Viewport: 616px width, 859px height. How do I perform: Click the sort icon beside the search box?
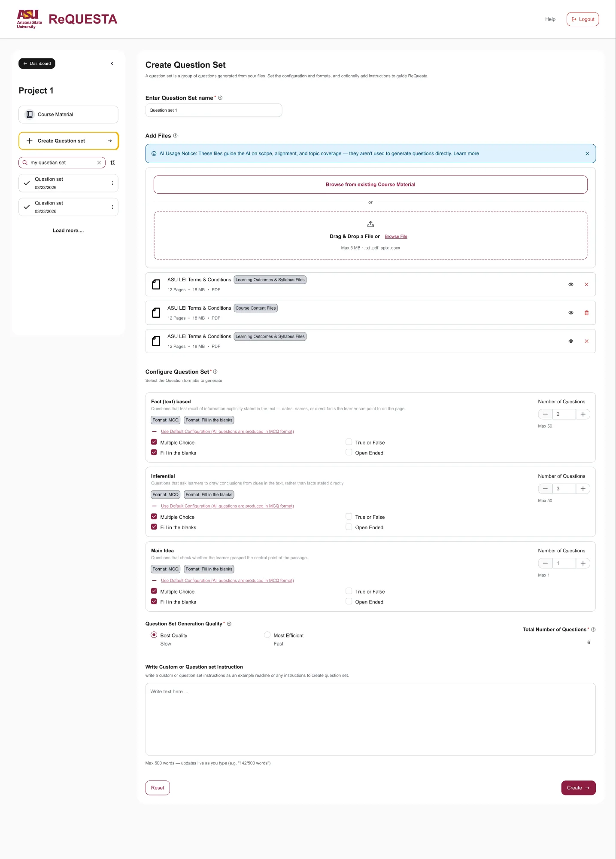pos(112,163)
